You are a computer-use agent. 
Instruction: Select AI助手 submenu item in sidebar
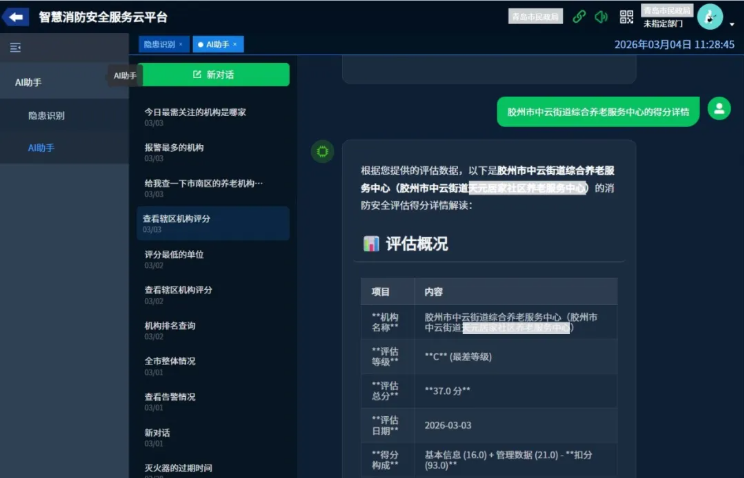pos(41,148)
